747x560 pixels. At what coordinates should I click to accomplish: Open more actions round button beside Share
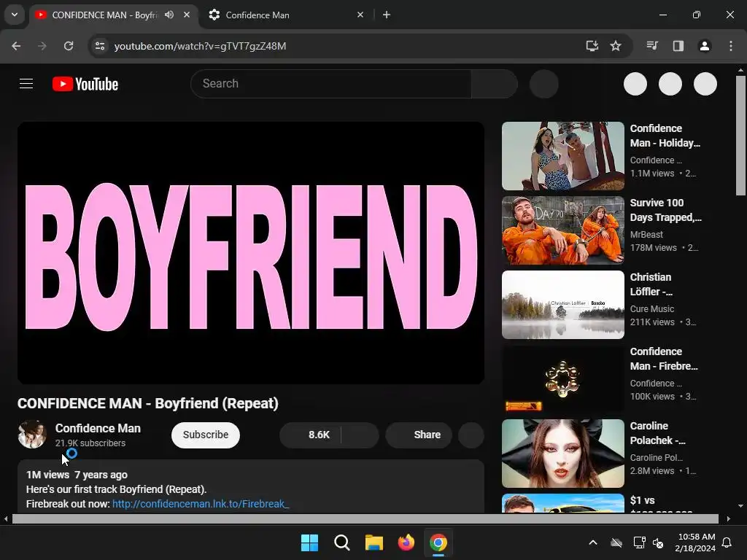click(471, 435)
